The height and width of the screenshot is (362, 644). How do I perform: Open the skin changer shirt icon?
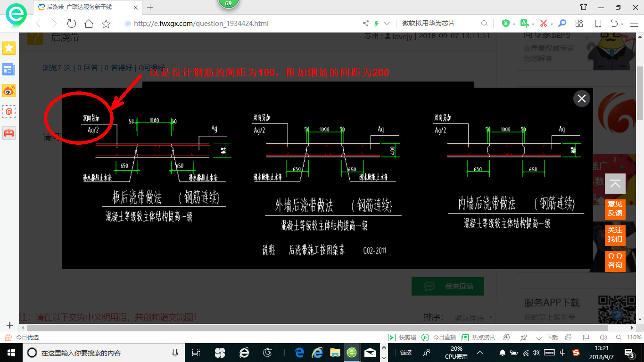[x=584, y=7]
